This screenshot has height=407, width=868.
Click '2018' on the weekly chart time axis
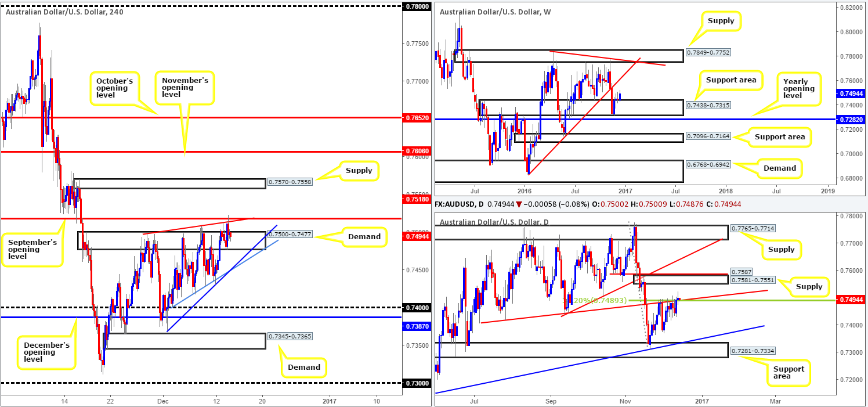(x=725, y=190)
